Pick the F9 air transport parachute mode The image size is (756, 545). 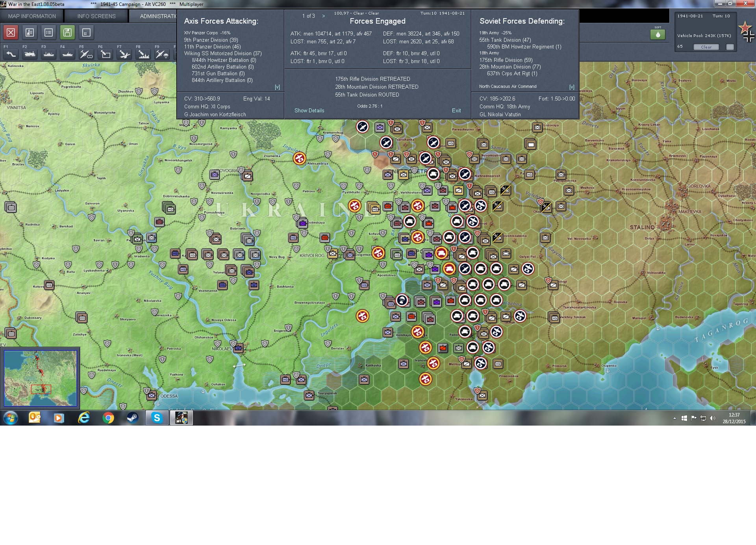[162, 54]
